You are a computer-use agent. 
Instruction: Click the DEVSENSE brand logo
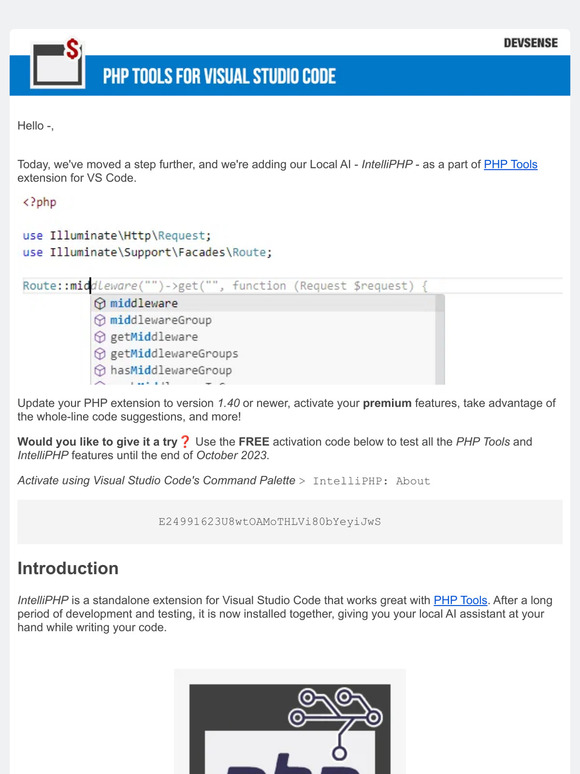click(531, 43)
